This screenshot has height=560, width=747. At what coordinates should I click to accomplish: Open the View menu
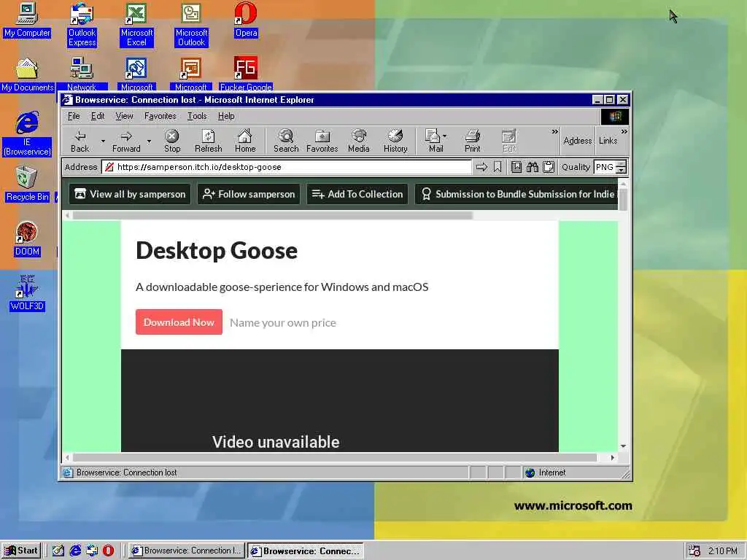[124, 116]
